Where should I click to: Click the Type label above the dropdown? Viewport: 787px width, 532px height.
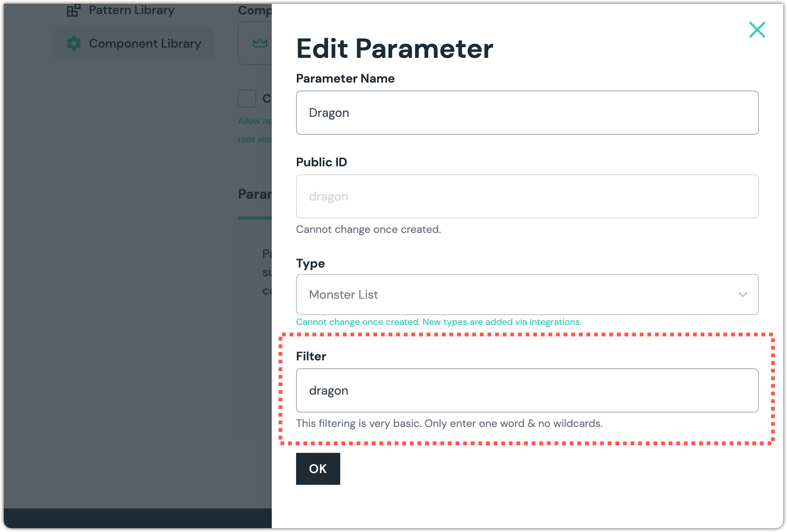point(310,263)
